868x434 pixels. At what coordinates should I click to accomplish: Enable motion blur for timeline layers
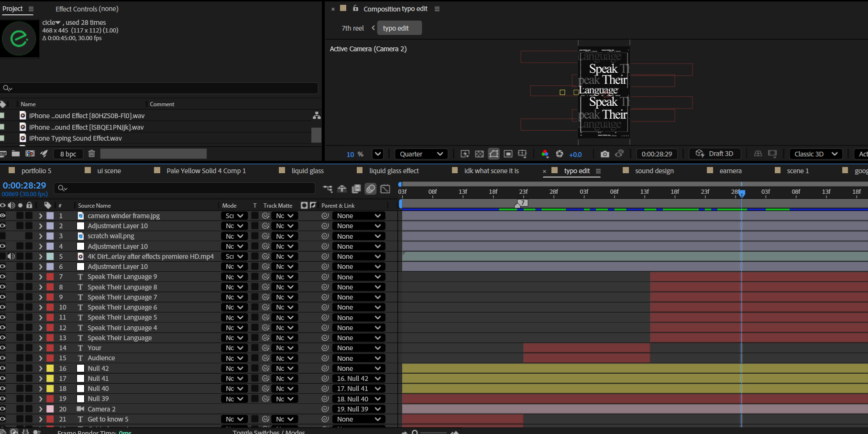(x=371, y=189)
